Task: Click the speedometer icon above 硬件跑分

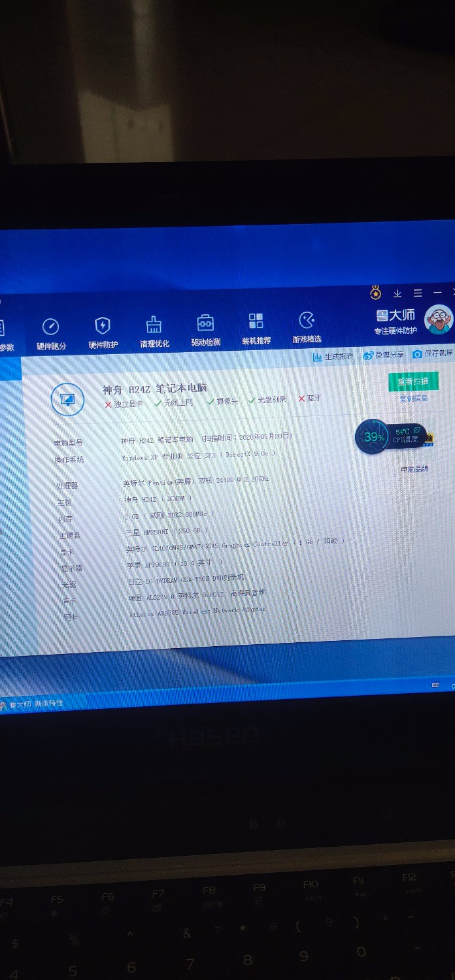Action: [50, 327]
